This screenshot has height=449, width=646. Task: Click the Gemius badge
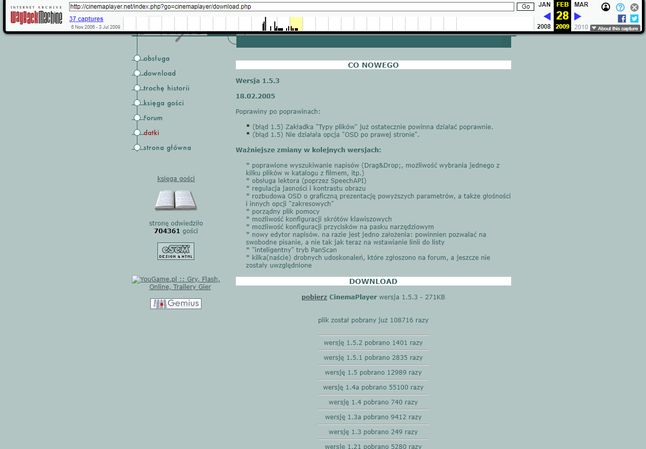click(x=176, y=304)
